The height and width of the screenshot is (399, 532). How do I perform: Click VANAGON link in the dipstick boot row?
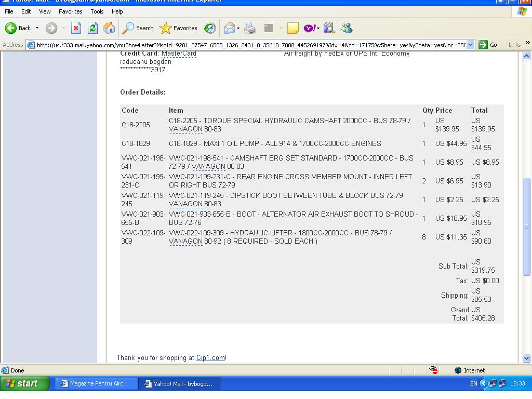[x=185, y=204]
